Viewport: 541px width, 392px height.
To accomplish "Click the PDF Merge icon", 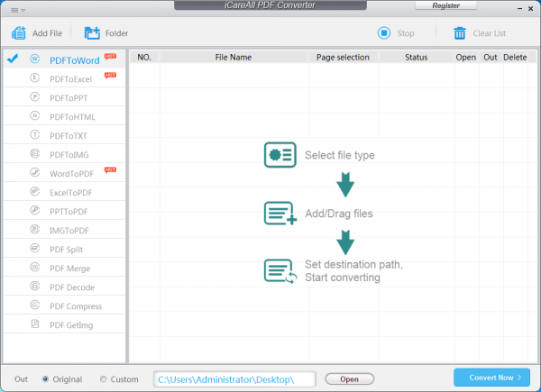I will coord(35,268).
